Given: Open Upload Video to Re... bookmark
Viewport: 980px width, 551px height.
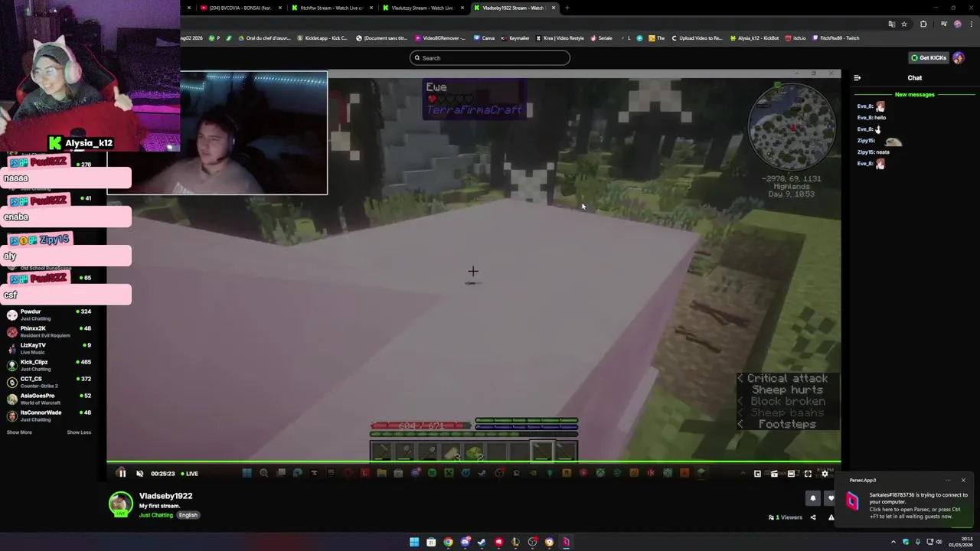Looking at the screenshot, I should tap(696, 38).
